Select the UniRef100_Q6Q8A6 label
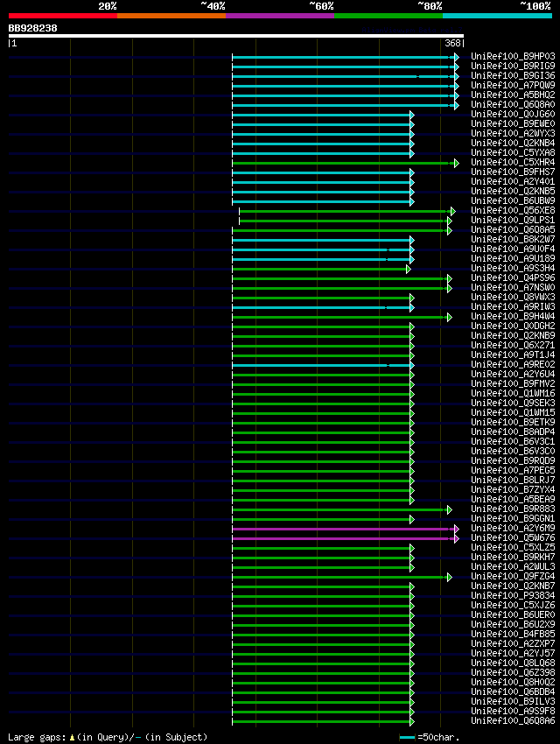The width and height of the screenshot is (560, 744). pos(513,721)
